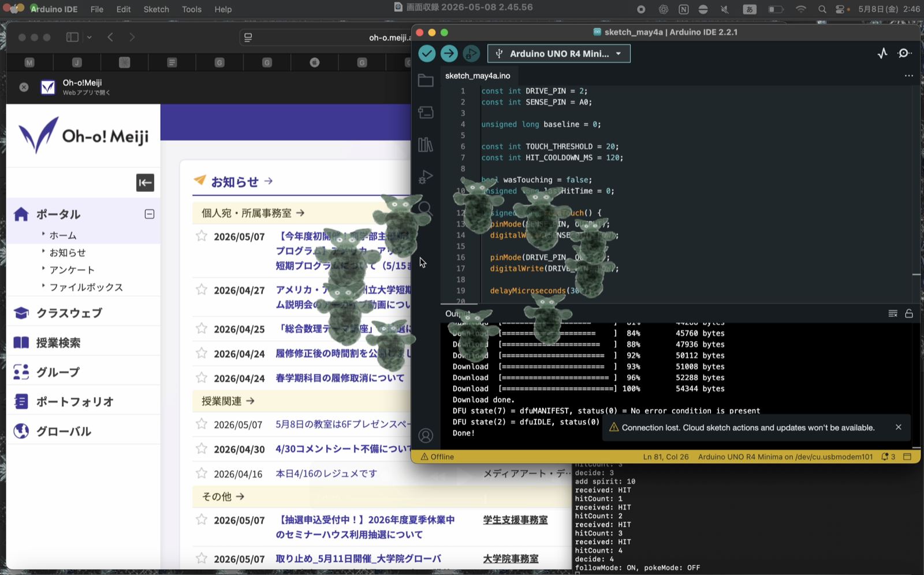Open the Sketchbook folder icon in Arduino sidebar

426,80
